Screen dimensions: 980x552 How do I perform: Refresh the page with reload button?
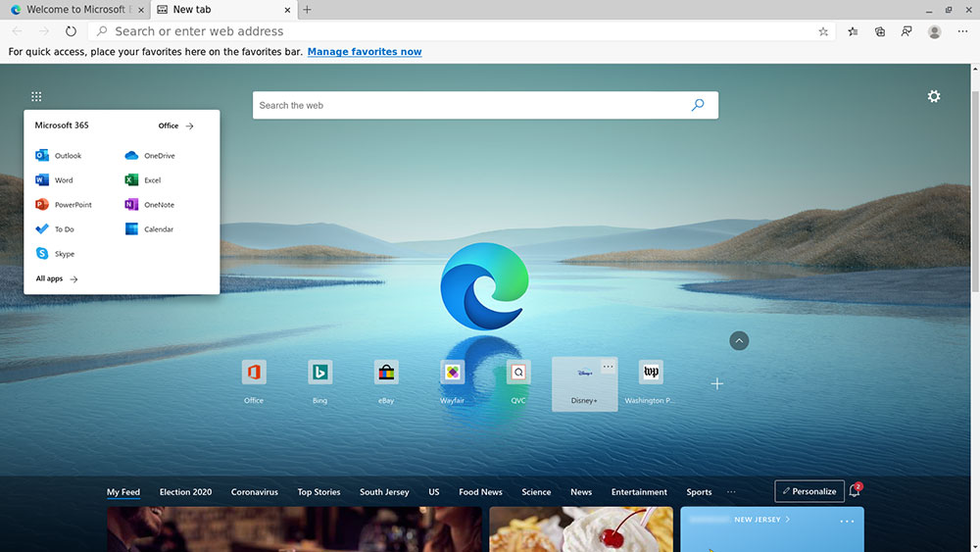pos(71,31)
